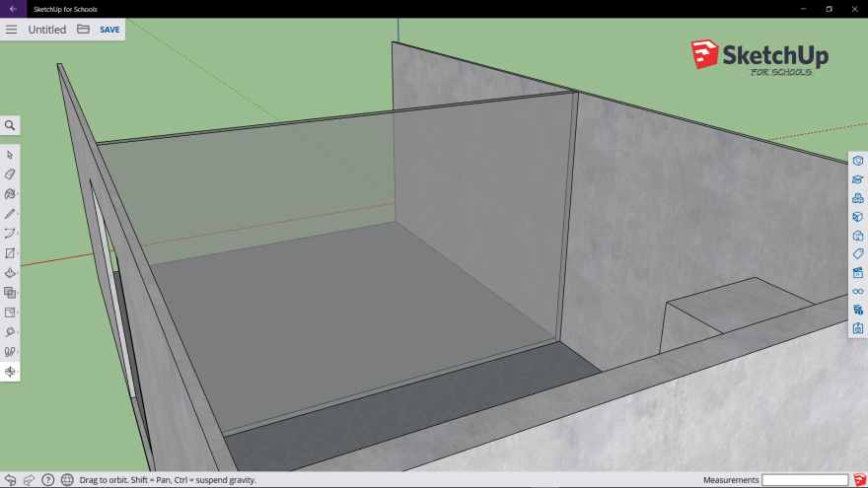
Task: Click the SAVE button
Action: [x=109, y=30]
